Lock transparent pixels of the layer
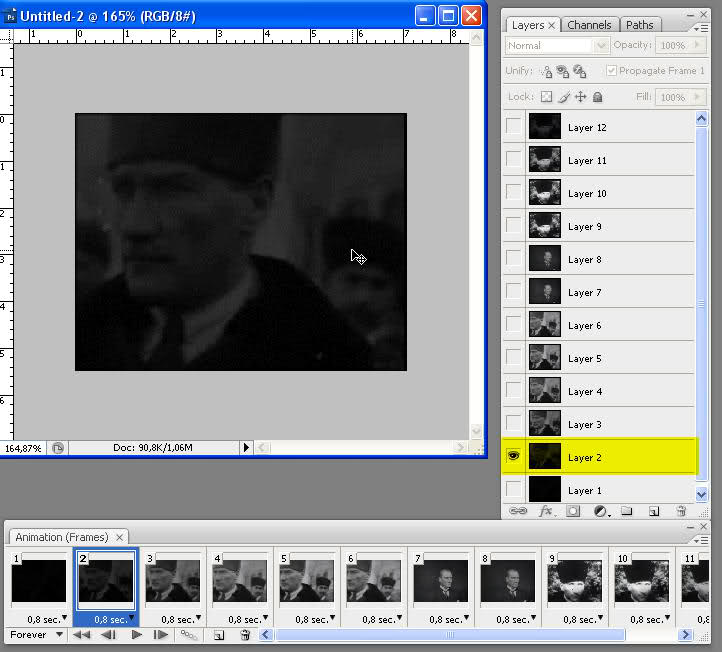The height and width of the screenshot is (652, 722). click(546, 97)
